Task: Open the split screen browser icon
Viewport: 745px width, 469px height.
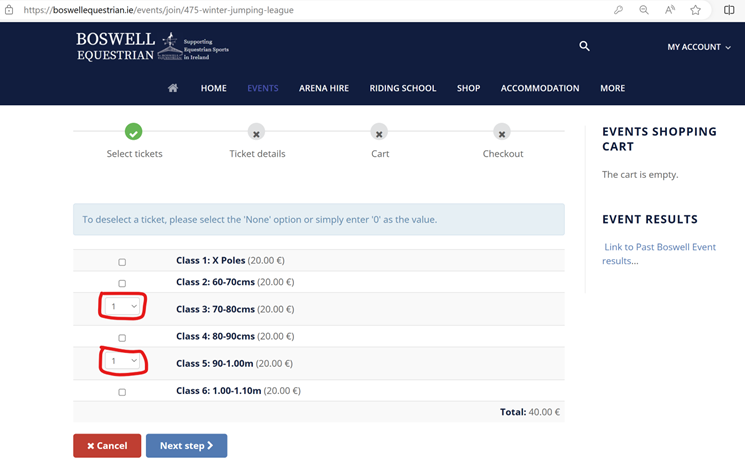Action: click(x=729, y=10)
